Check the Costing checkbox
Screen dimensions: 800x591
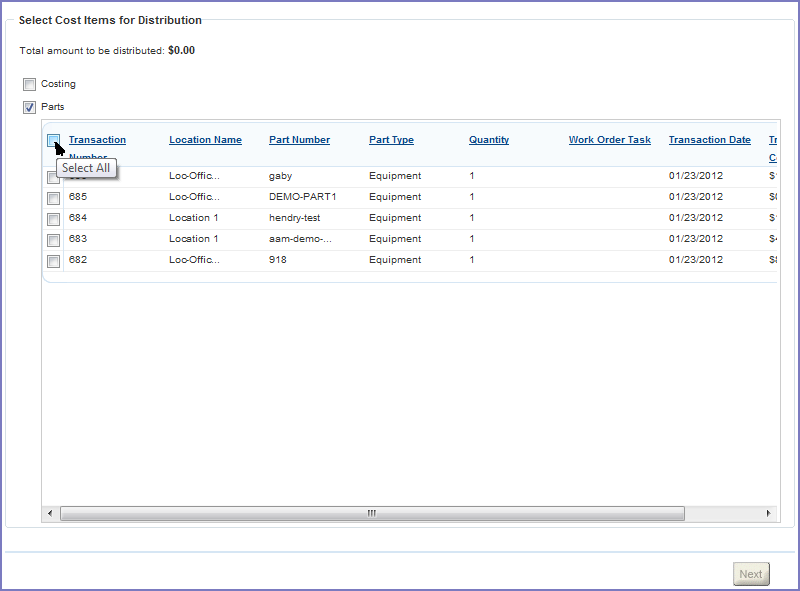pyautogui.click(x=30, y=85)
